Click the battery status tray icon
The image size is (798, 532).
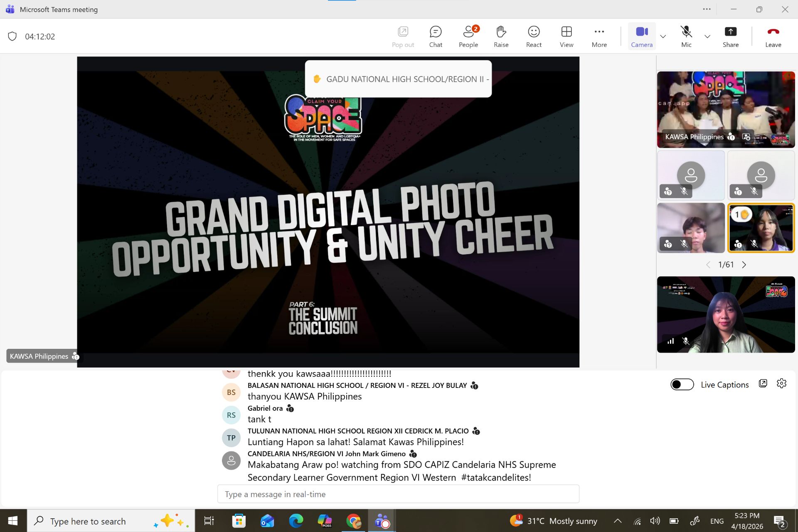674,521
